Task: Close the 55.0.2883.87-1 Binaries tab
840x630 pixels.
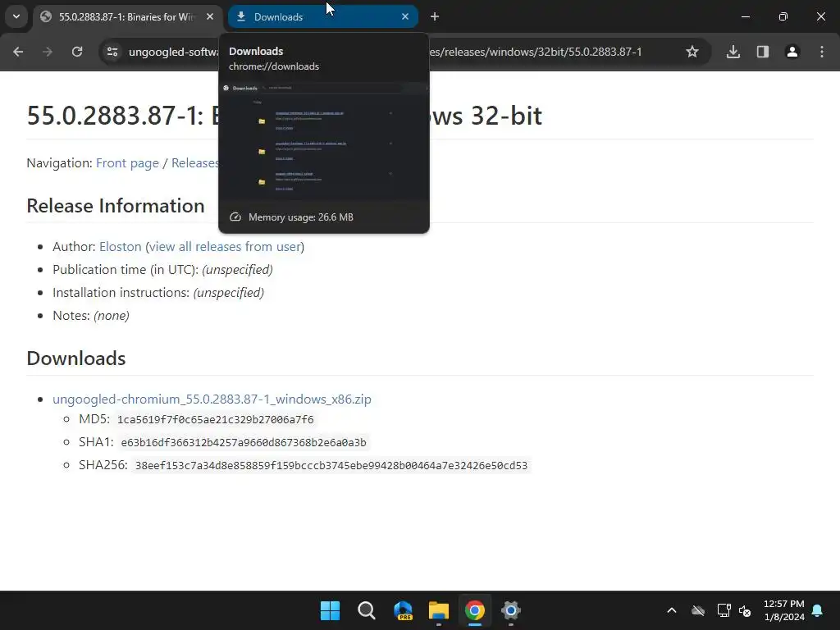Action: [x=210, y=16]
